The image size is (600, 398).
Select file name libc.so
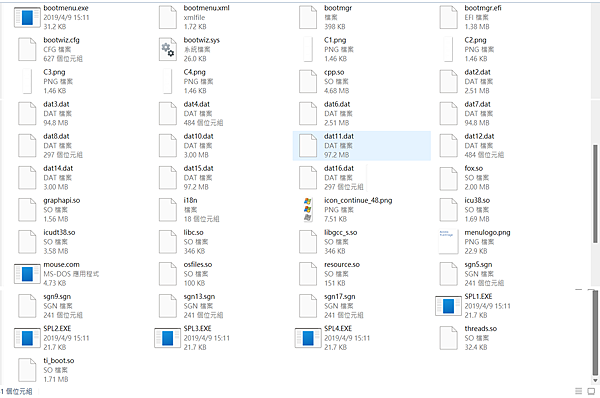(x=194, y=233)
